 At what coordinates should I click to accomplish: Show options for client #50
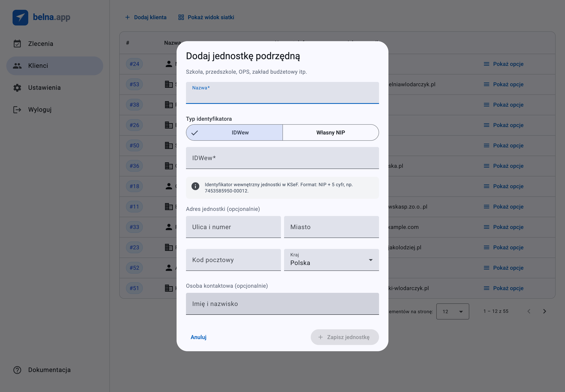tap(504, 146)
